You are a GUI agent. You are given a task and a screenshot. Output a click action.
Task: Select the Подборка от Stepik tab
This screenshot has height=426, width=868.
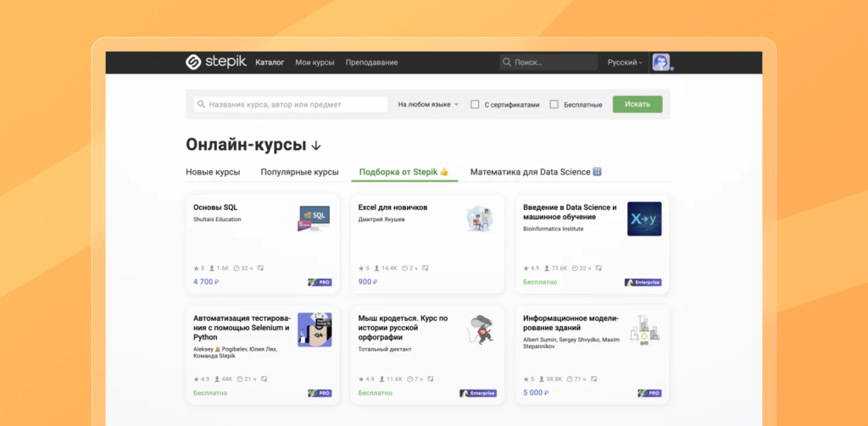coord(404,172)
